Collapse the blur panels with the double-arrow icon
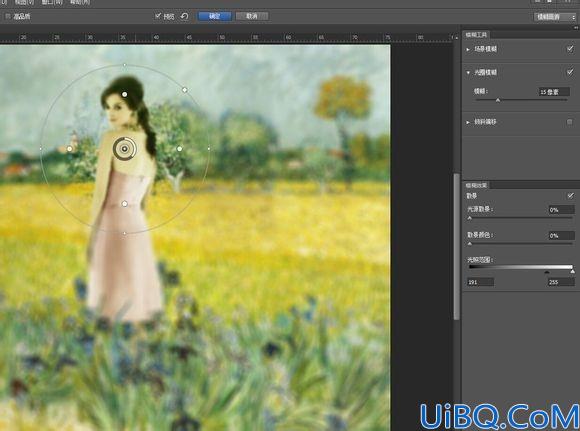Viewport: 580px width, 431px height. coord(576,28)
